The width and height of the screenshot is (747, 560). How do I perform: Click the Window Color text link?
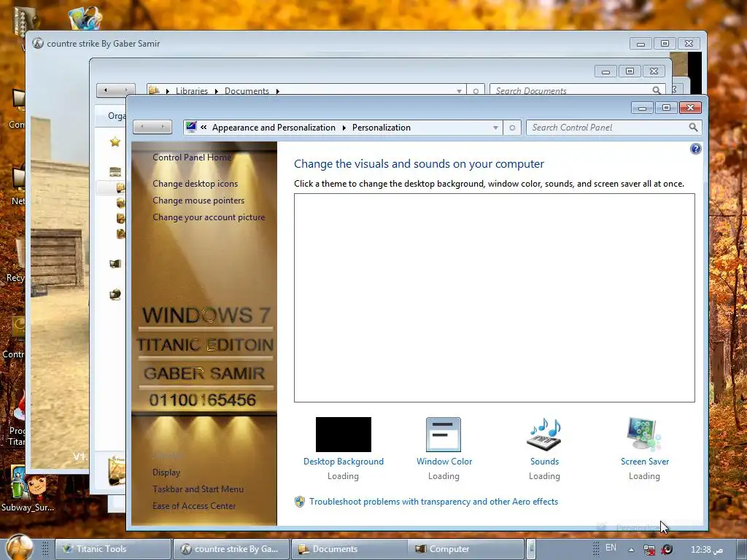point(444,462)
